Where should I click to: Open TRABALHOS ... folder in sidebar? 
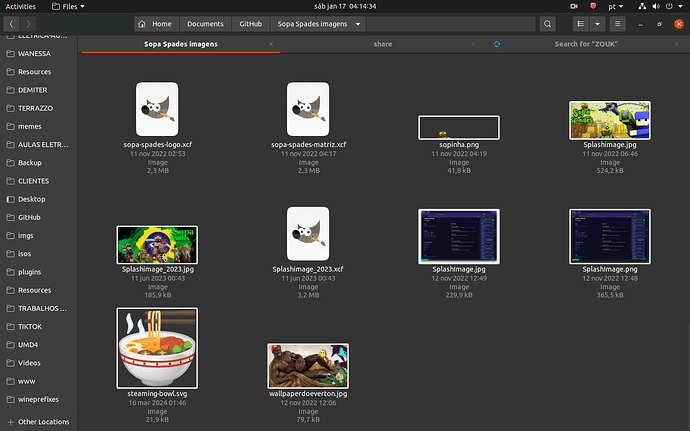pyautogui.click(x=39, y=308)
